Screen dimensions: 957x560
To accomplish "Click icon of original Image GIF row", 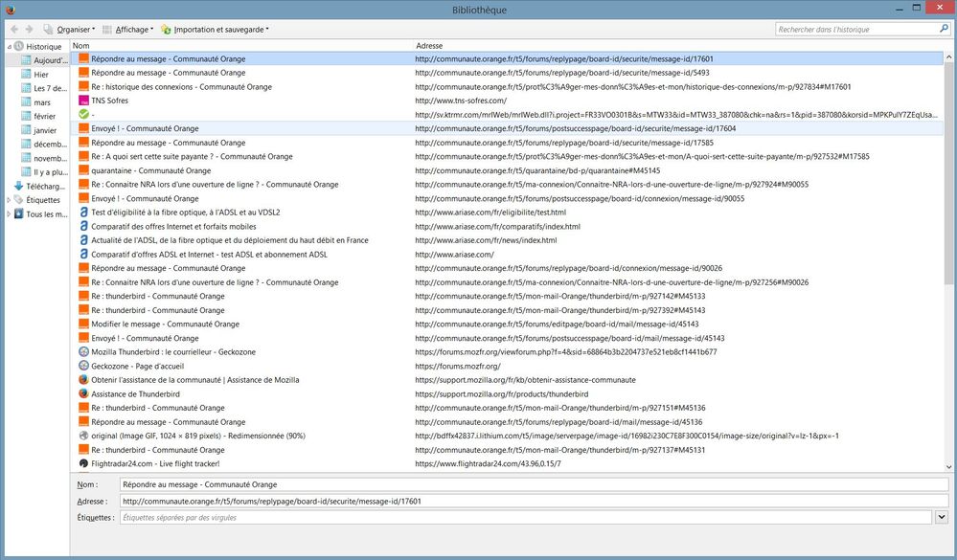I will (83, 436).
